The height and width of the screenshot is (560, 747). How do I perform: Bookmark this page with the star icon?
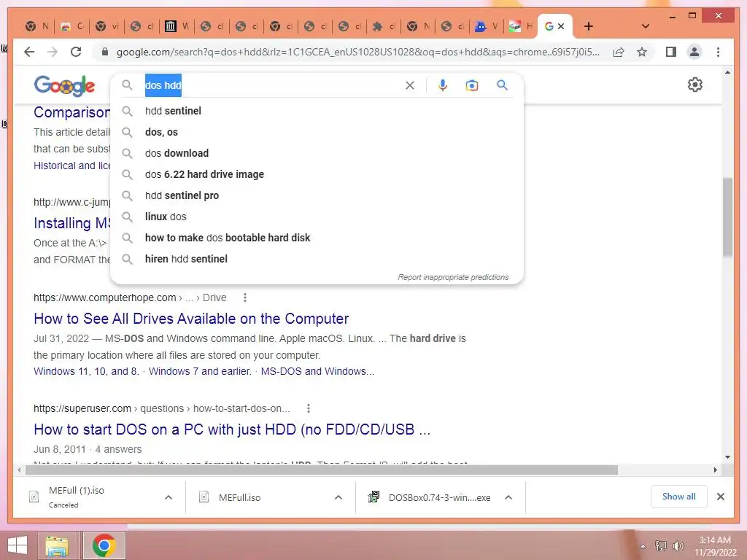[x=642, y=52]
